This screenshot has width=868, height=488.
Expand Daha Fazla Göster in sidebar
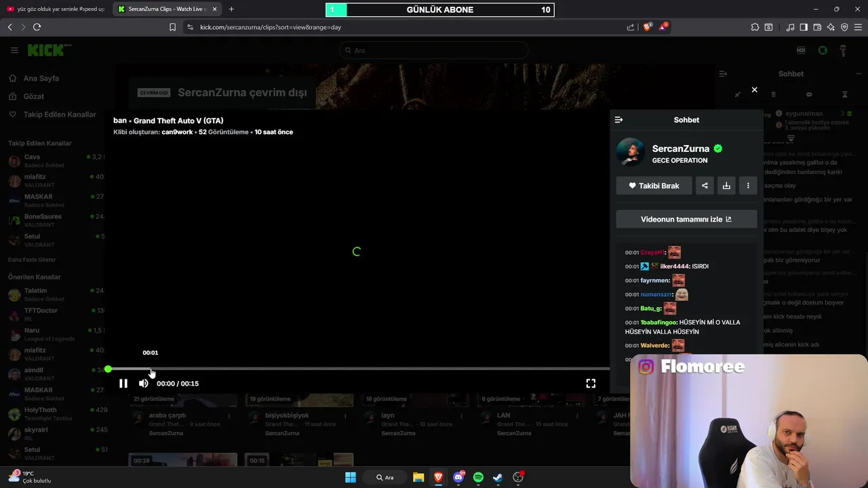pyautogui.click(x=32, y=260)
